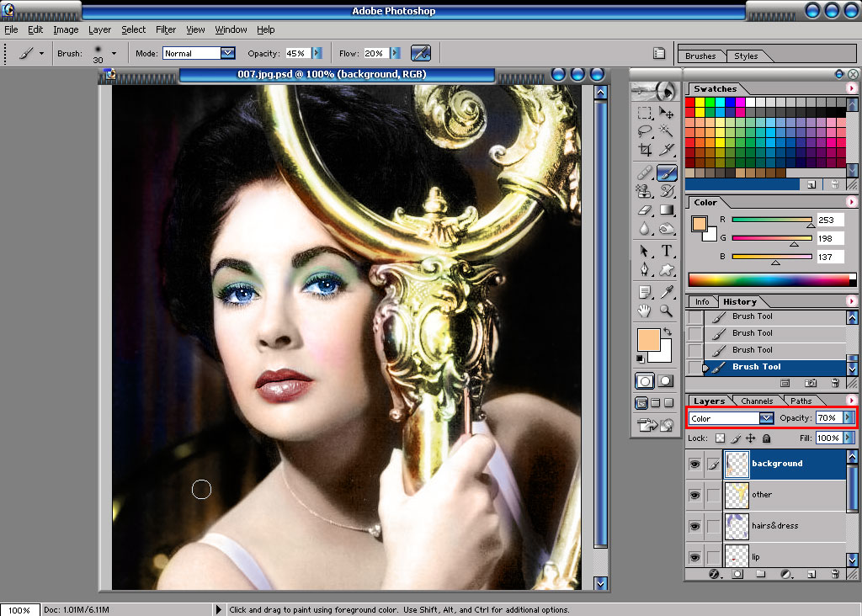Switch to the Info tab
Image resolution: width=862 pixels, height=616 pixels.
(x=702, y=301)
